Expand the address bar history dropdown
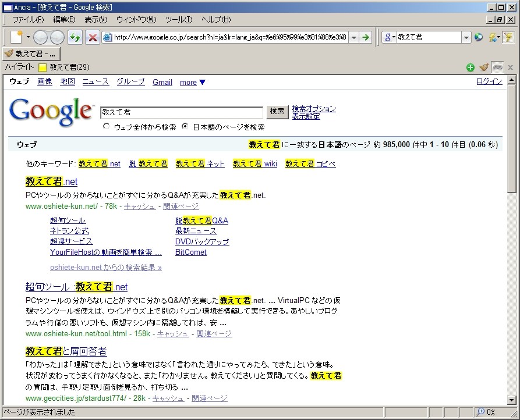This screenshot has width=520, height=420. click(354, 37)
